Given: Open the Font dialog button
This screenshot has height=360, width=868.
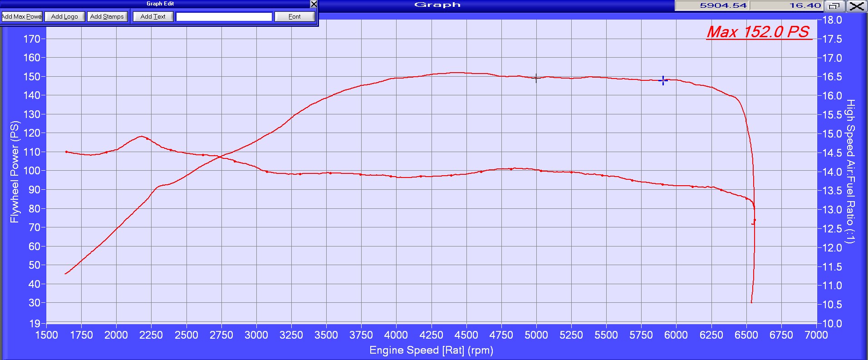Looking at the screenshot, I should coord(294,16).
